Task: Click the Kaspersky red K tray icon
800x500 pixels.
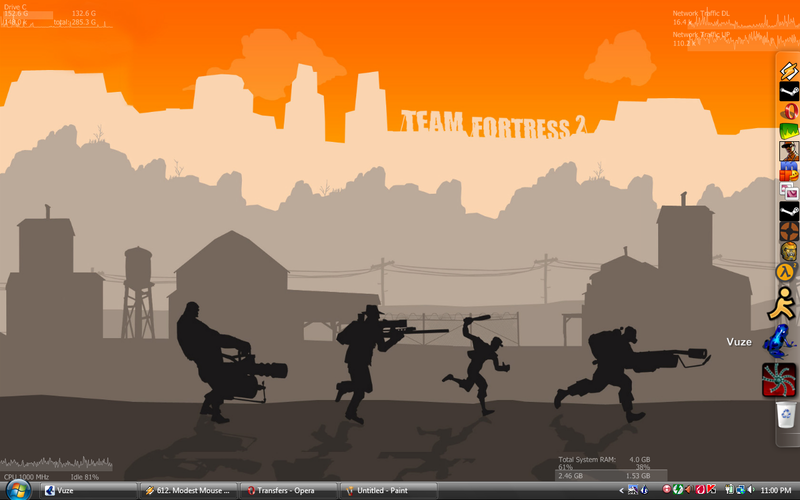Action: coord(711,489)
